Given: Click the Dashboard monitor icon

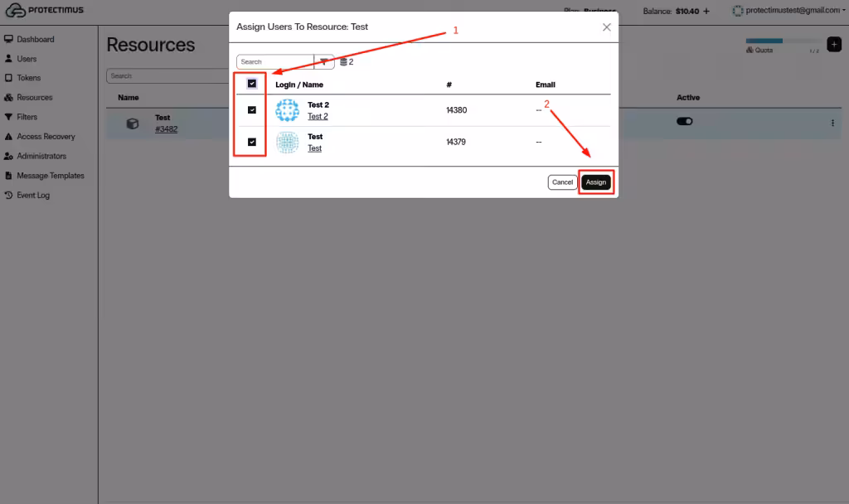Looking at the screenshot, I should pyautogui.click(x=8, y=39).
